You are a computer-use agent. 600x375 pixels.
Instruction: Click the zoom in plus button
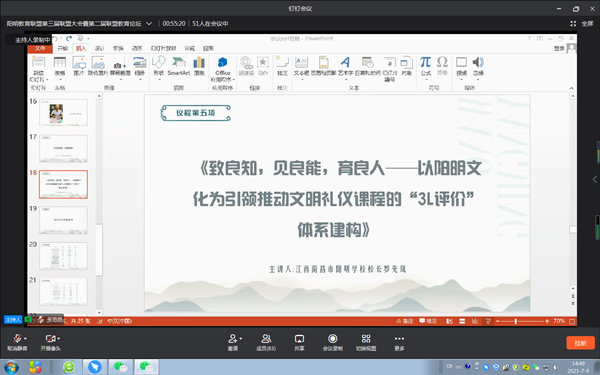[x=547, y=321]
